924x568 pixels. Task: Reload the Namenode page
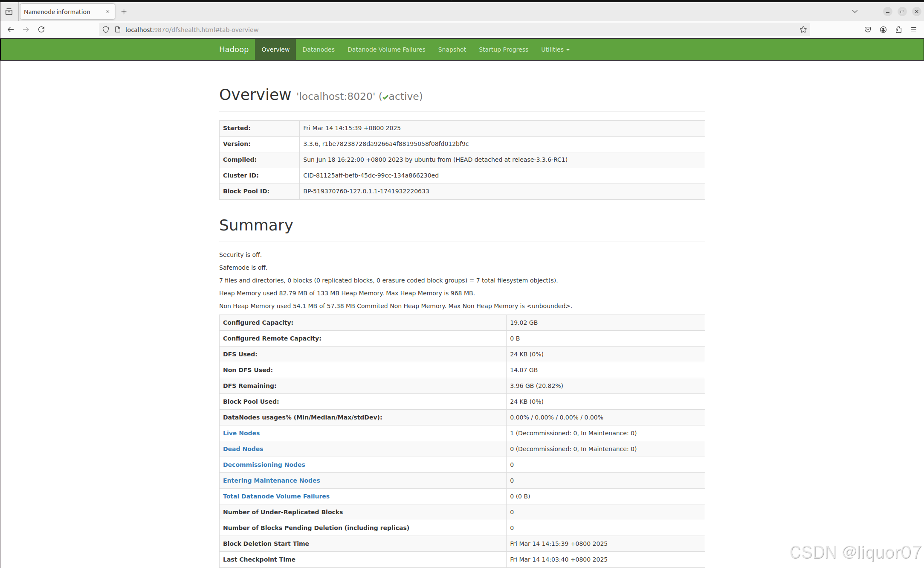[x=41, y=29]
